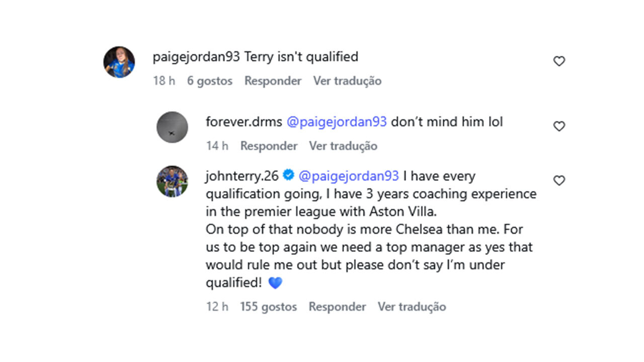This screenshot has height=362, width=644.
Task: Click johnterry.26's blue verified badge
Action: point(288,175)
